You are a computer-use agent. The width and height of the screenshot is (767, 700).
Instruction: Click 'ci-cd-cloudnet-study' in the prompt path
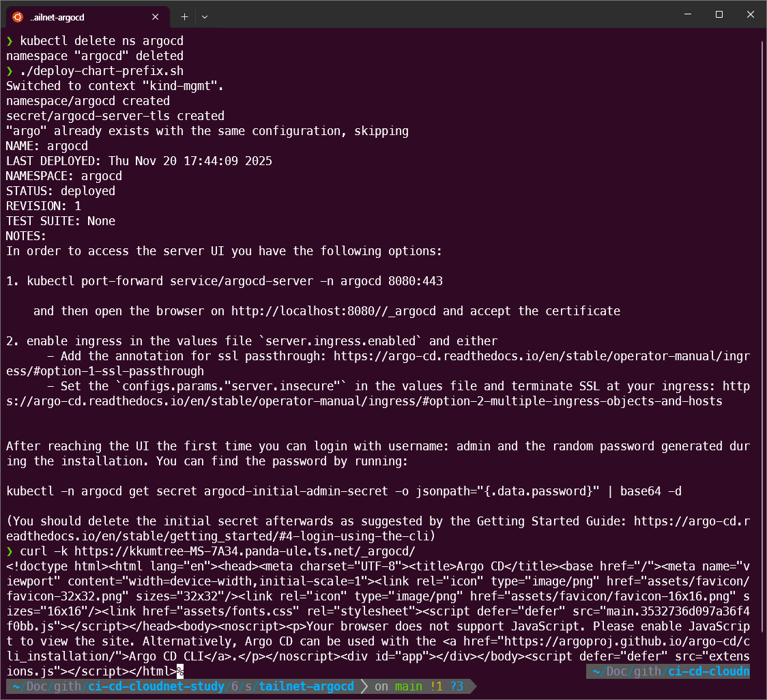tap(156, 686)
